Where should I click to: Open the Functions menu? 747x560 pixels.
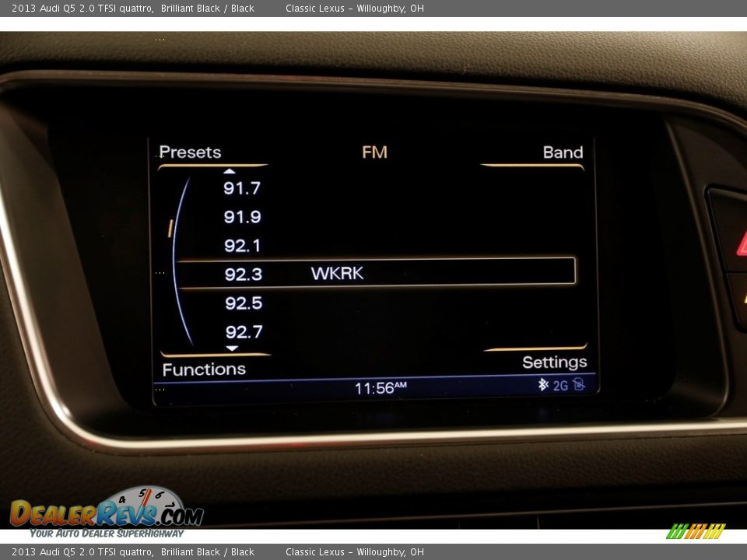click(x=204, y=369)
